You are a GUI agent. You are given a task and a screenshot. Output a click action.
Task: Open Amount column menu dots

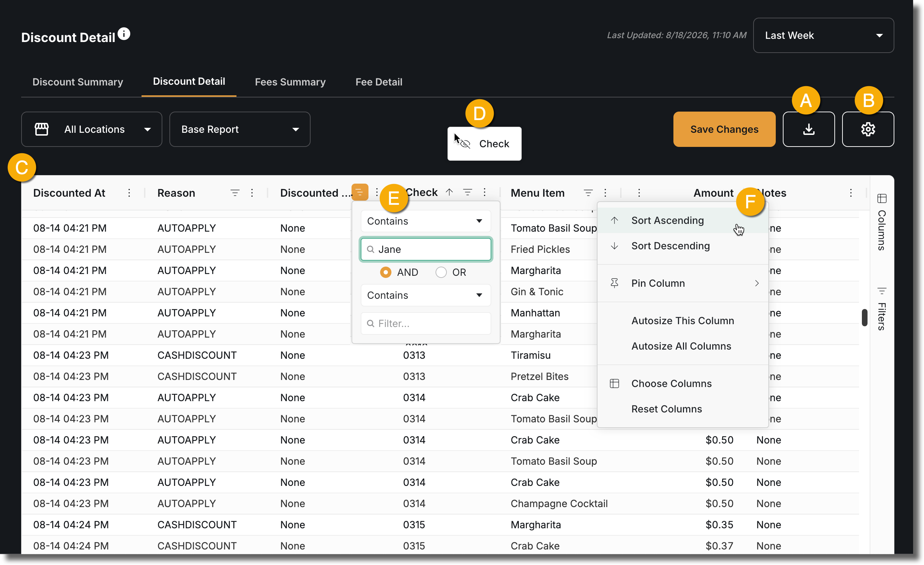pos(639,193)
